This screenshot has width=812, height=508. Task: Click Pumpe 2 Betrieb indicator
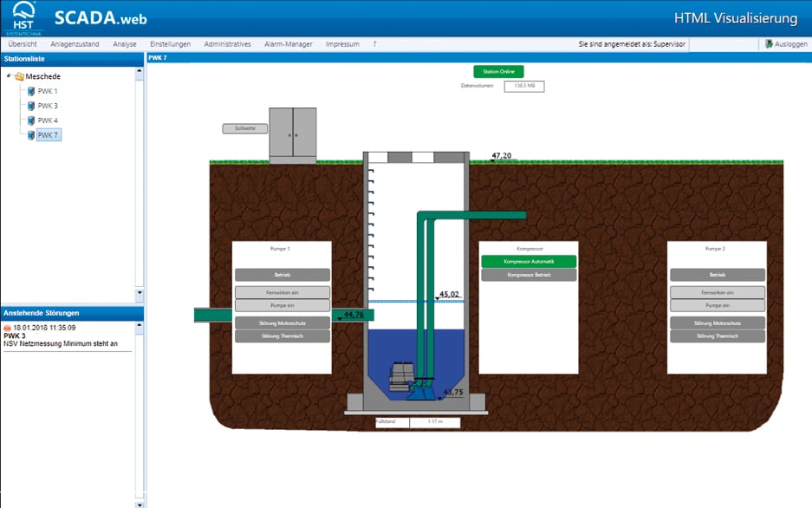pos(718,275)
